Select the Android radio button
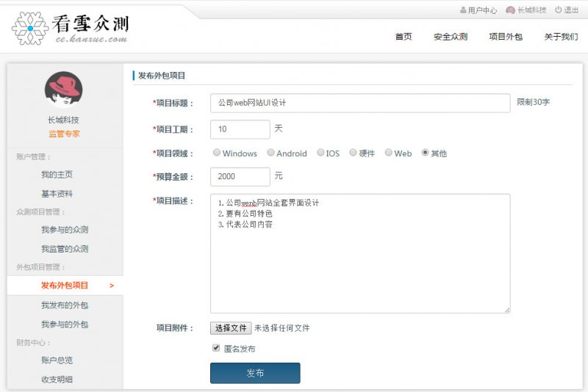The width and height of the screenshot is (588, 392). [270, 153]
